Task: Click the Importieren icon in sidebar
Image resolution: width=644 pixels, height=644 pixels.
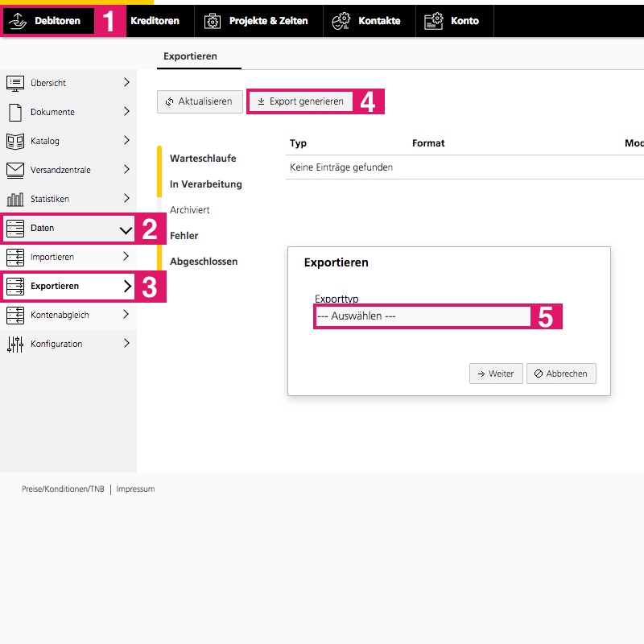Action: (15, 257)
